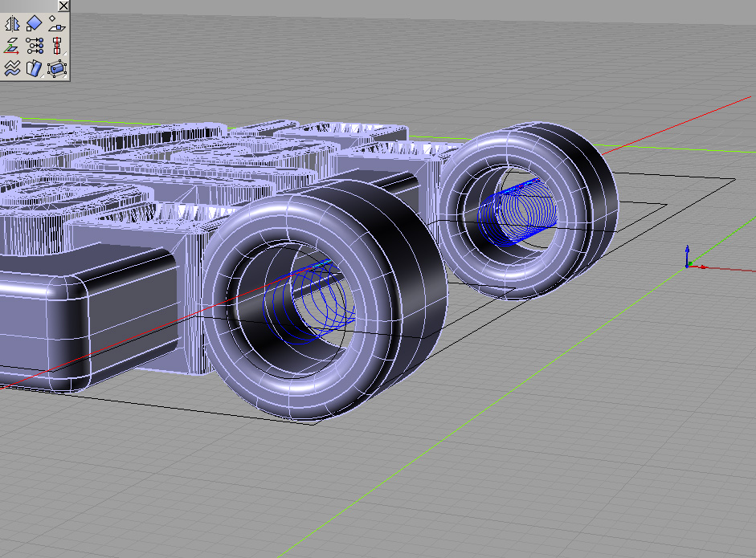Click the world axes icon in the viewport

[x=689, y=259]
